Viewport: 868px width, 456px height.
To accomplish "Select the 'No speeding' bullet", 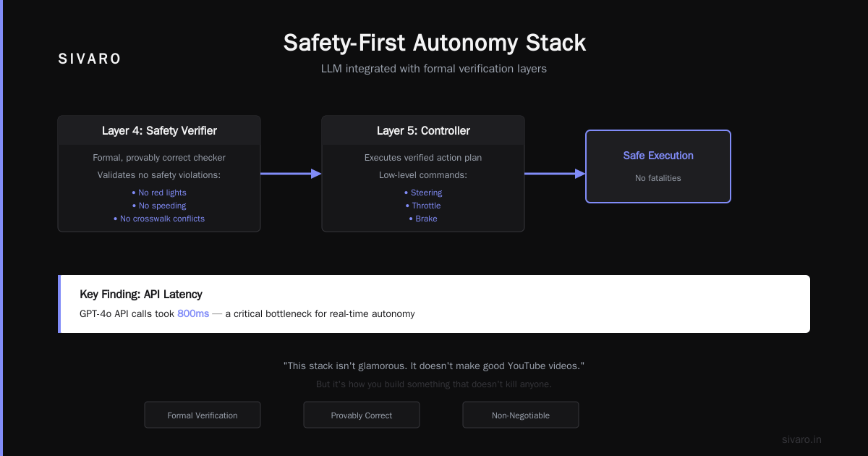I will [x=159, y=206].
